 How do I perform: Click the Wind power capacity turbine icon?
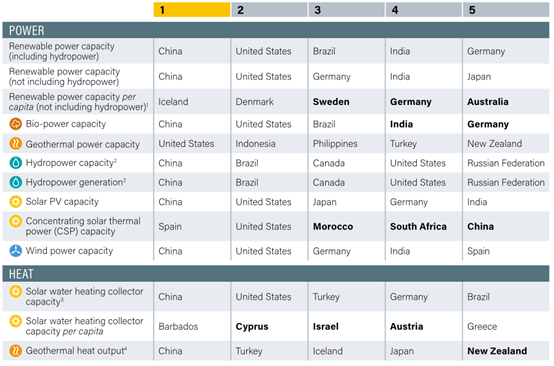click(16, 251)
